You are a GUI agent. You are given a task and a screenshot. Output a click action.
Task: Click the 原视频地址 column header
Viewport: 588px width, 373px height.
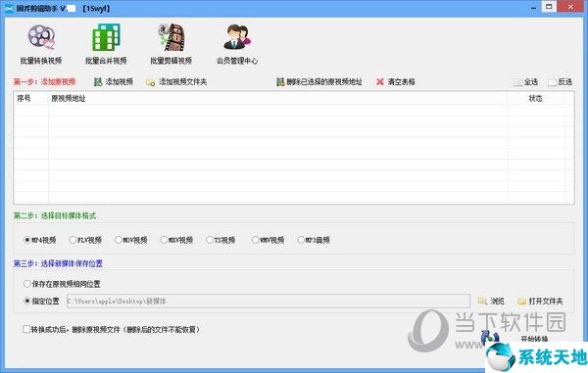278,99
